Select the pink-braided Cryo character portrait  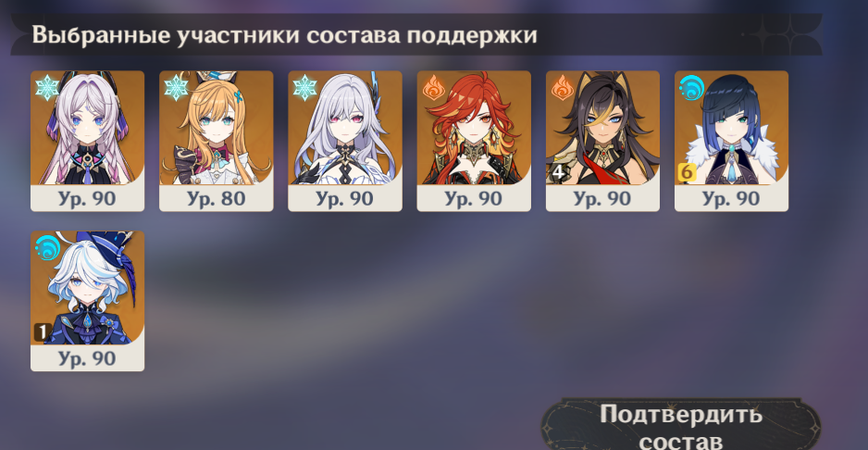tap(88, 141)
